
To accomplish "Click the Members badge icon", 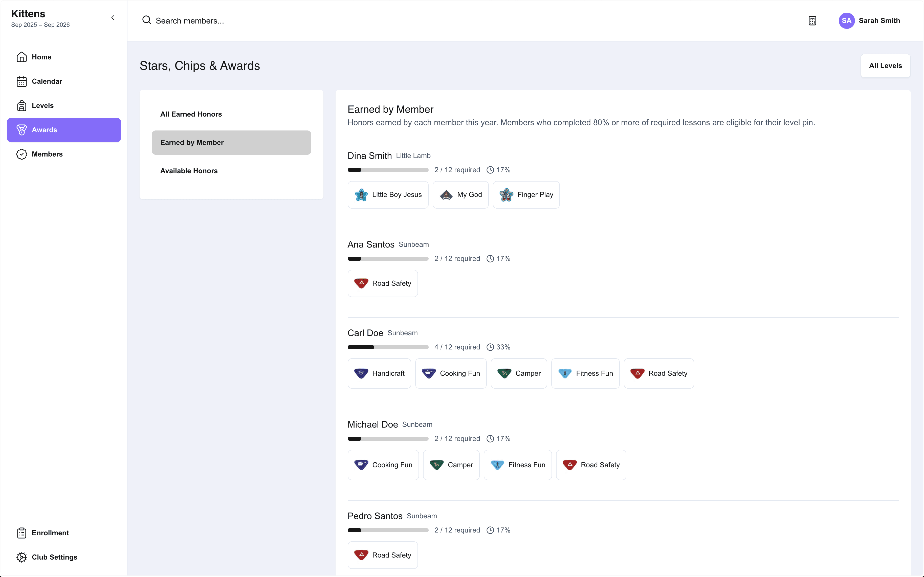I will pyautogui.click(x=22, y=154).
